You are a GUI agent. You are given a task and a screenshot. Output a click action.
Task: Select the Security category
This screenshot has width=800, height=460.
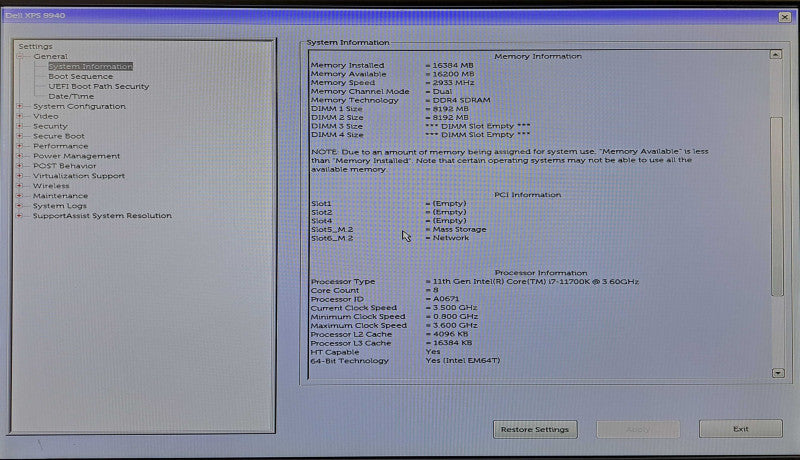coord(50,126)
